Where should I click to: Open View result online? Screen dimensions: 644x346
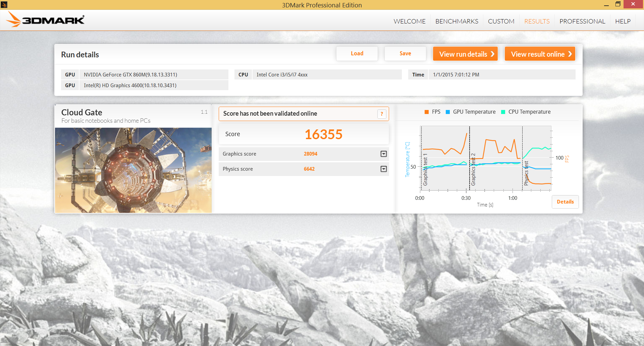pyautogui.click(x=540, y=54)
